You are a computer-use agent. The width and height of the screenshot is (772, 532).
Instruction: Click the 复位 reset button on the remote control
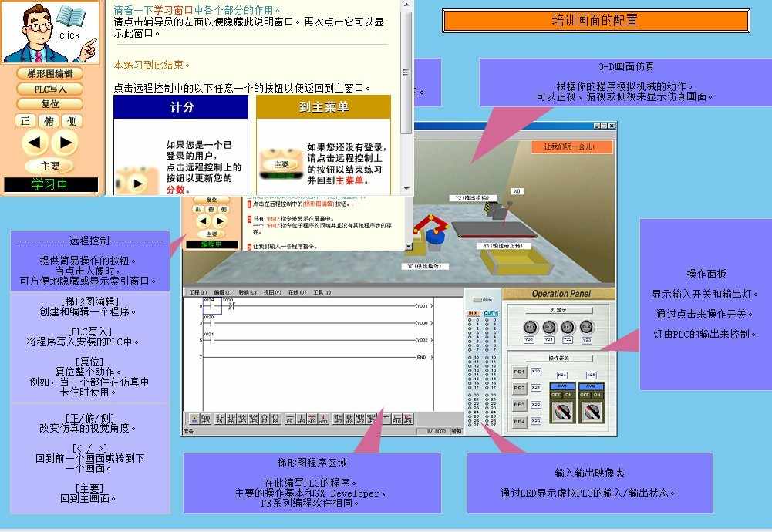click(49, 104)
